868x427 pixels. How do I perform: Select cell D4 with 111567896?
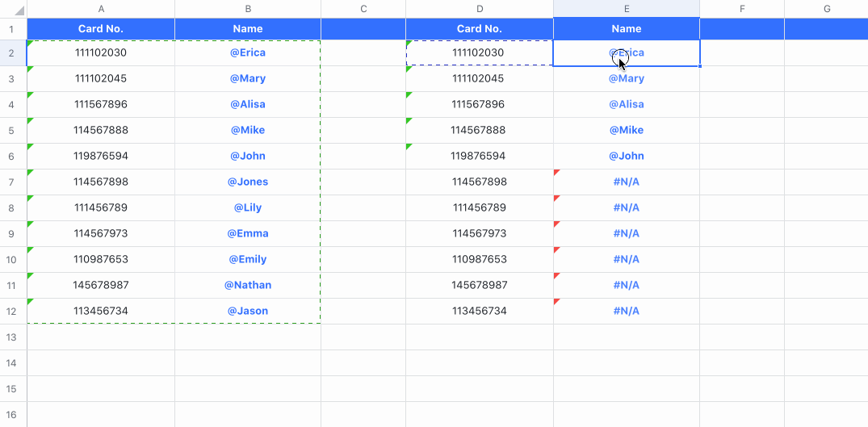point(480,105)
